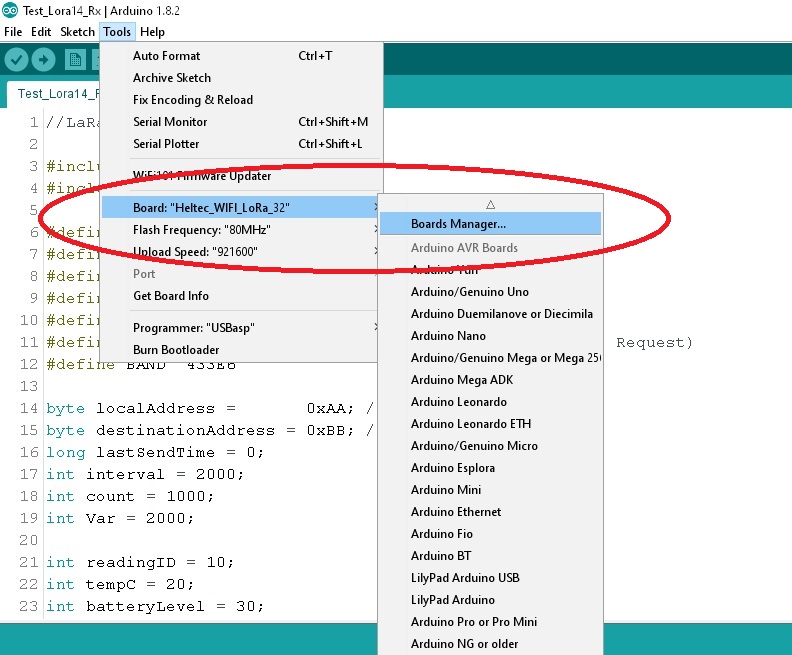Select Arduino Mega ADK board
The image size is (792, 655).
[x=490, y=380]
